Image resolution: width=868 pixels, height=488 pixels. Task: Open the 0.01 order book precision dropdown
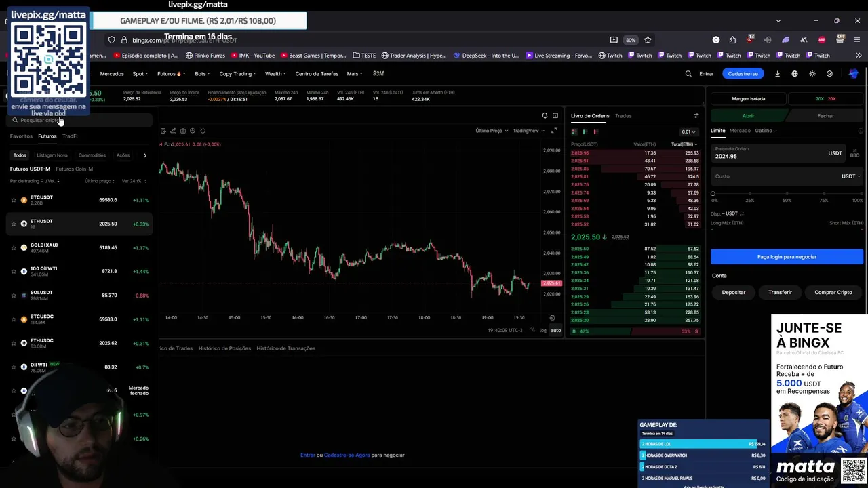click(688, 131)
